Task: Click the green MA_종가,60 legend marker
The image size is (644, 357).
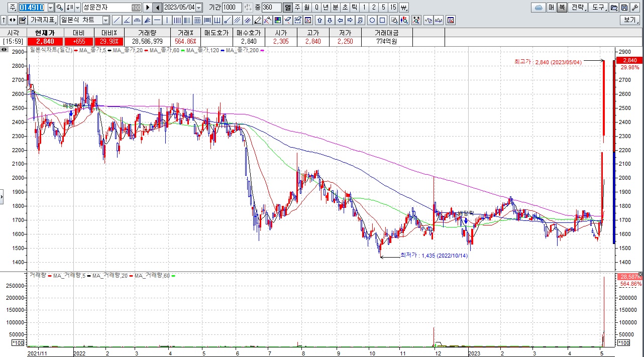Action: pyautogui.click(x=183, y=50)
